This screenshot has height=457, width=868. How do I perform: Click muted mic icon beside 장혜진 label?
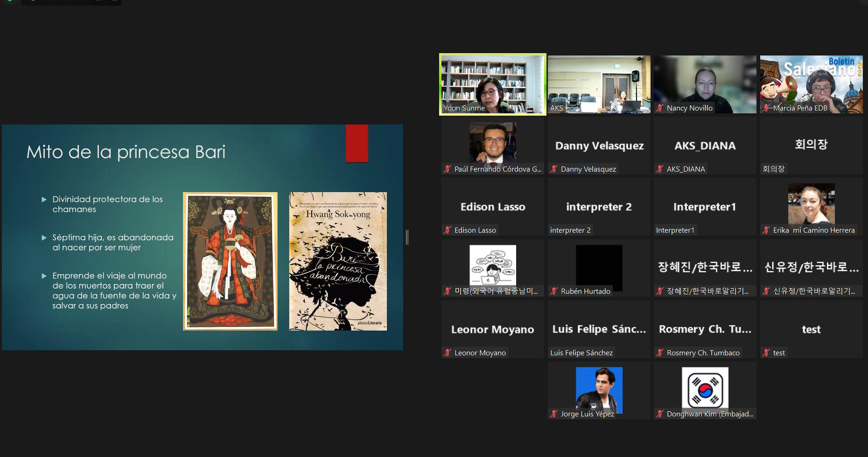(660, 291)
